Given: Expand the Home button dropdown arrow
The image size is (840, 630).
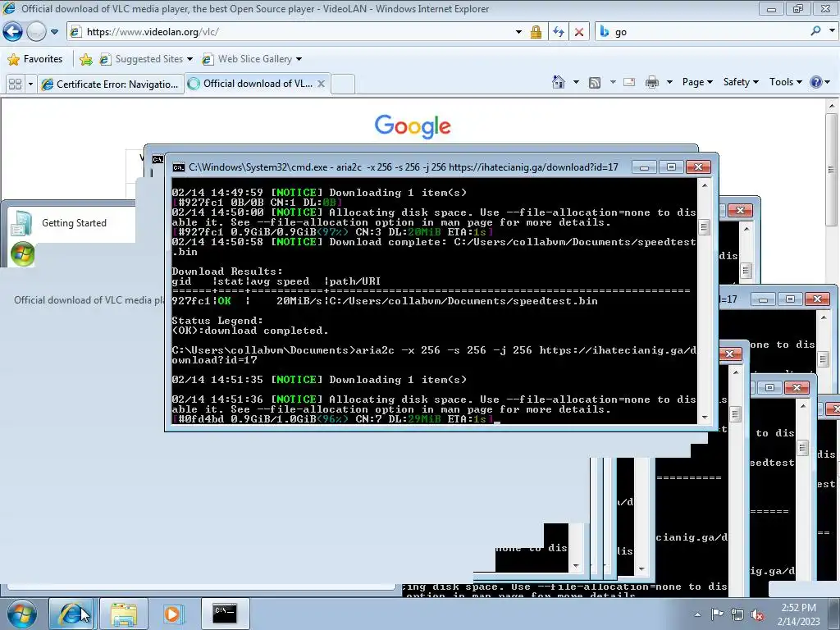Looking at the screenshot, I should 576,82.
